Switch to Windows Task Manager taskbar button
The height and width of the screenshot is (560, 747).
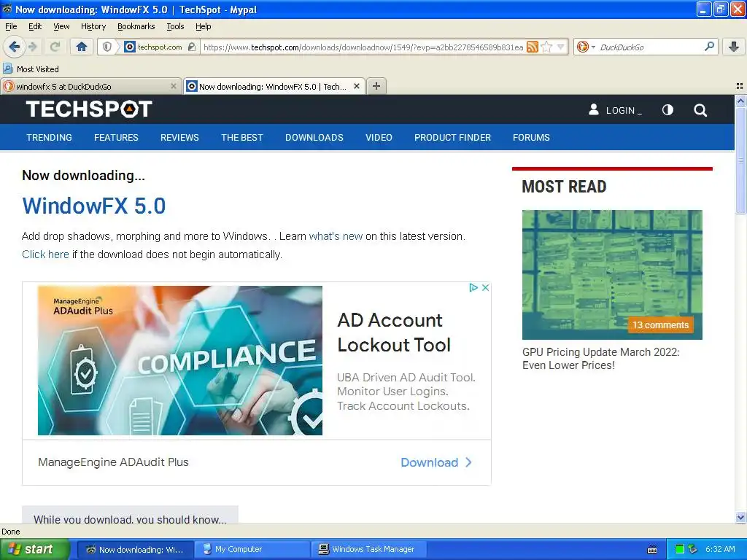tap(368, 550)
